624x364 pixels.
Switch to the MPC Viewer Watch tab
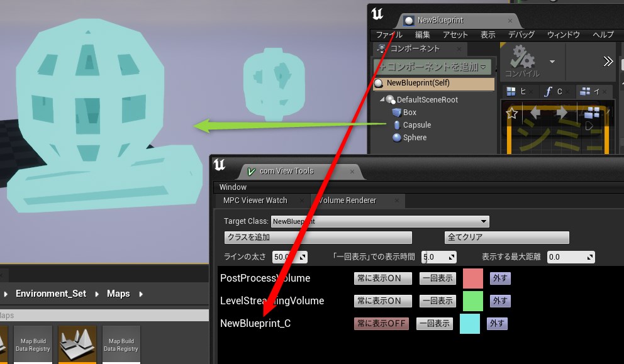pyautogui.click(x=255, y=201)
